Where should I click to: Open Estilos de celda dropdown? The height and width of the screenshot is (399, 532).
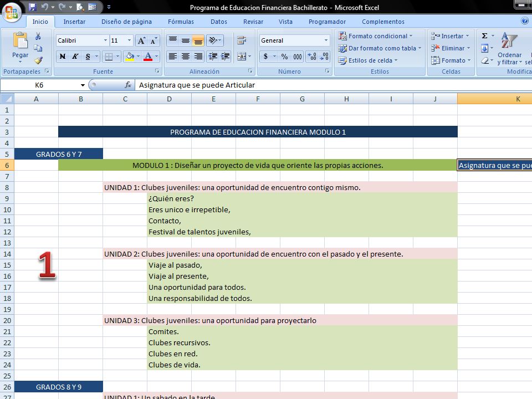367,60
